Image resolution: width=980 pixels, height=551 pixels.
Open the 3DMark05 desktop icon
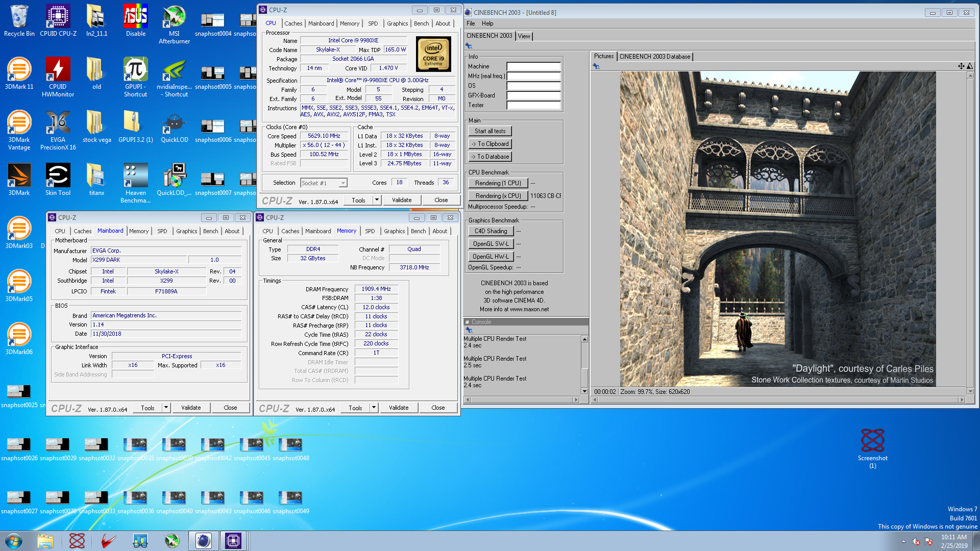[19, 286]
